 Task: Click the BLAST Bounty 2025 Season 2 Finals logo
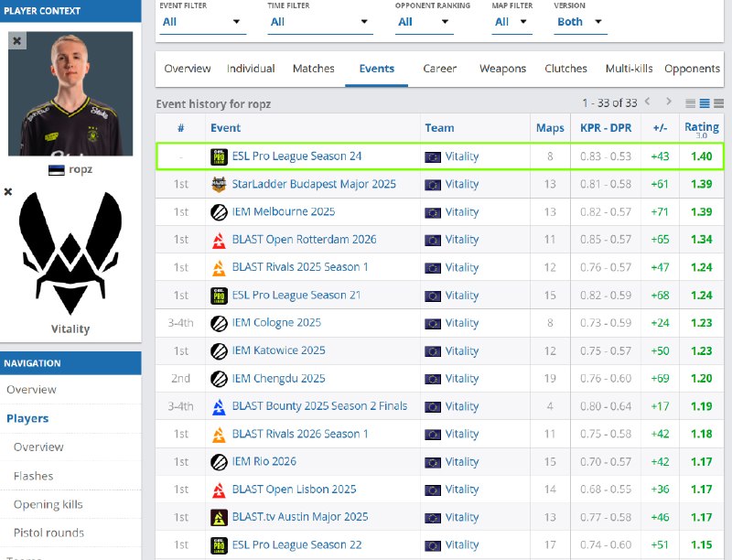(219, 406)
